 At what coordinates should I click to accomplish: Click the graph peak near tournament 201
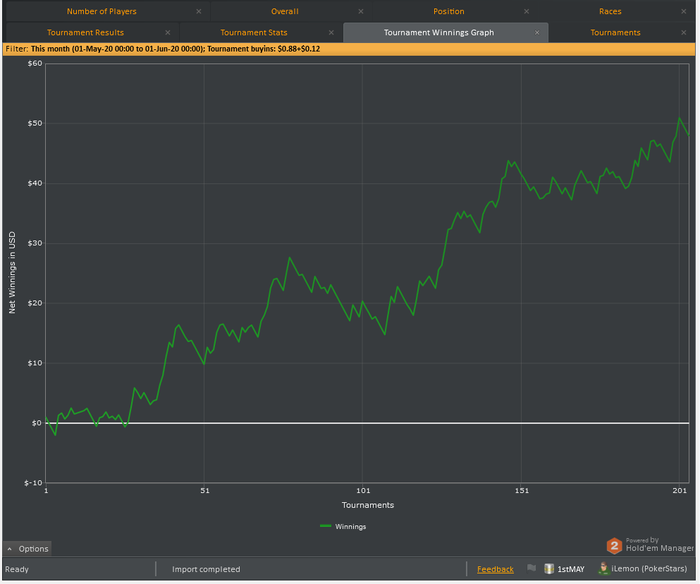(x=679, y=118)
